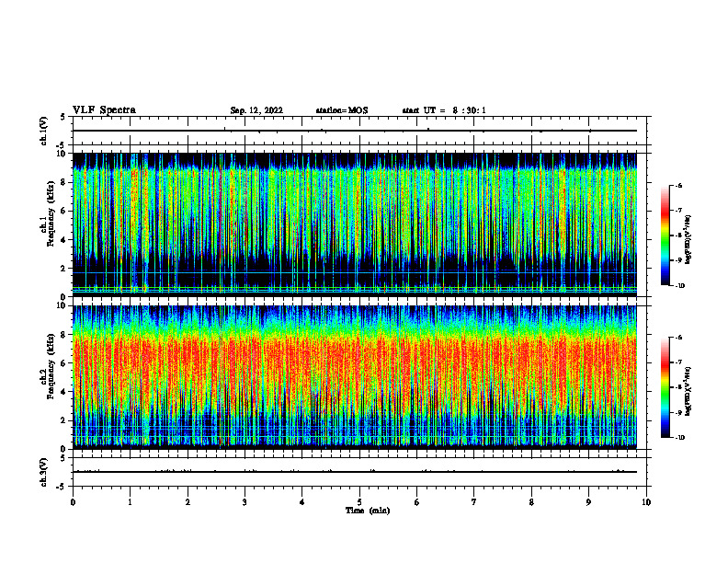Click the "VLF Spectra" plot title

coord(104,110)
